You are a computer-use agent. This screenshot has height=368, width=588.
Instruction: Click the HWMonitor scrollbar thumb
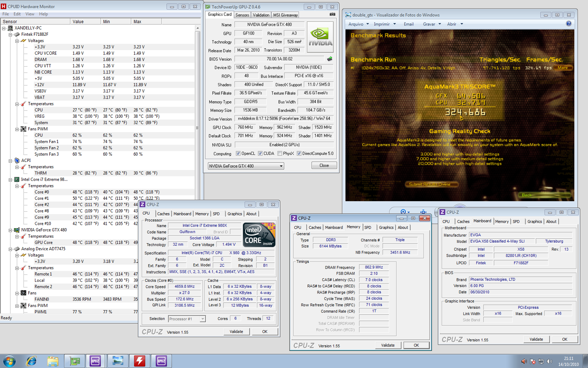(x=198, y=128)
